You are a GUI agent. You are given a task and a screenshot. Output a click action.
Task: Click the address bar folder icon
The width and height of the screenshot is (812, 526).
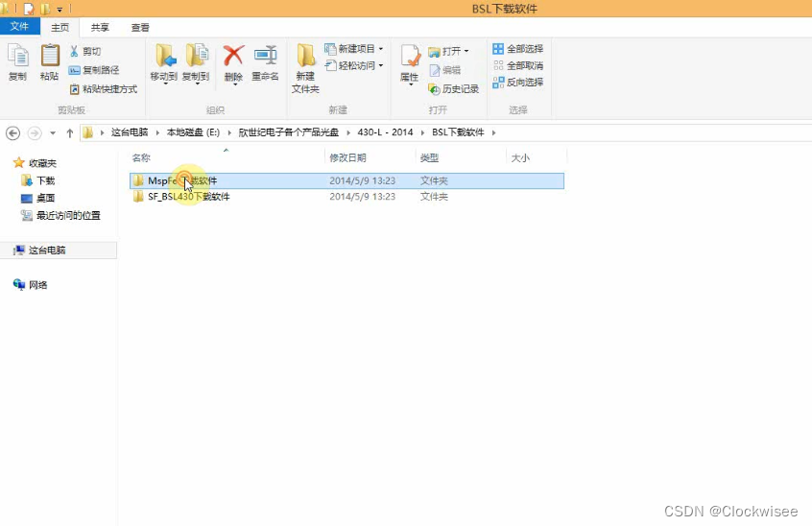point(88,132)
